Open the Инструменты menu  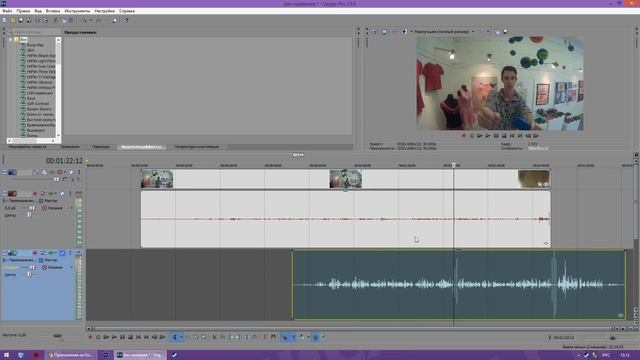click(x=77, y=11)
